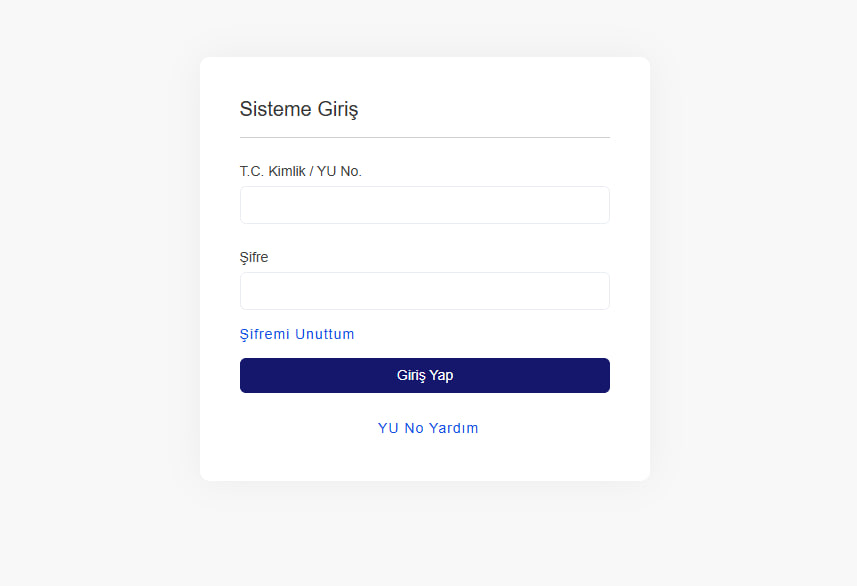Click the centered link below Giriş Yap
The image size is (857, 586).
(428, 428)
